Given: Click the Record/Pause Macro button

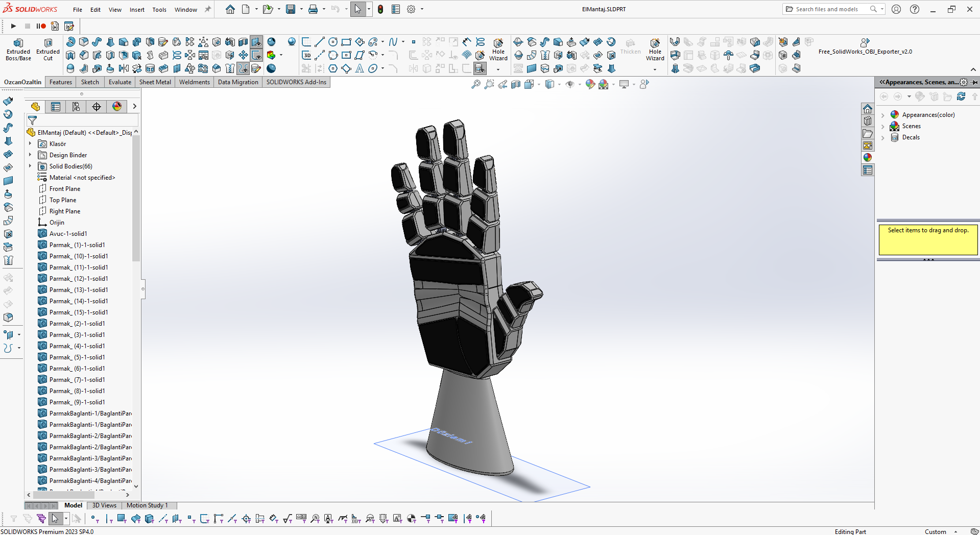Looking at the screenshot, I should (x=41, y=26).
